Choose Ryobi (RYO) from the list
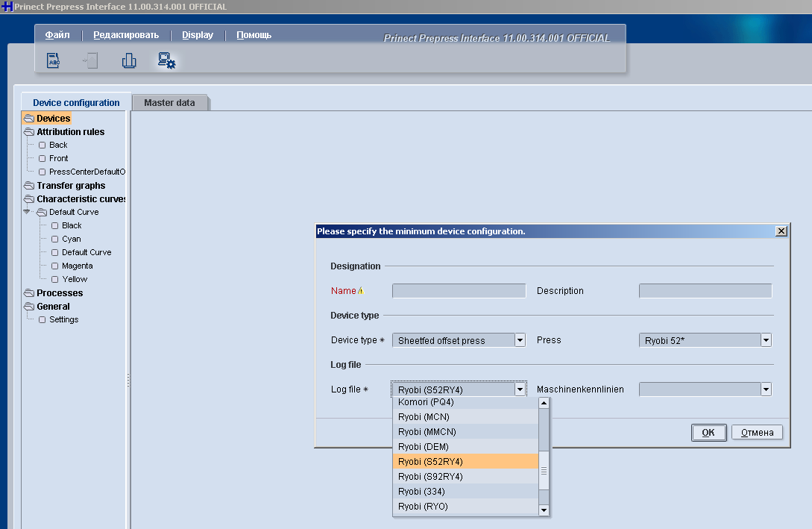812x529 pixels. (x=465, y=507)
